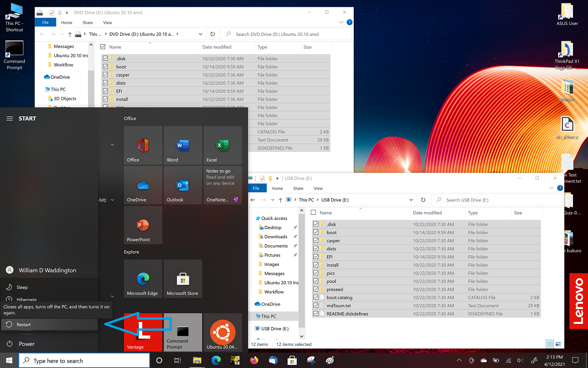Open Firefox from the taskbar

point(254,360)
